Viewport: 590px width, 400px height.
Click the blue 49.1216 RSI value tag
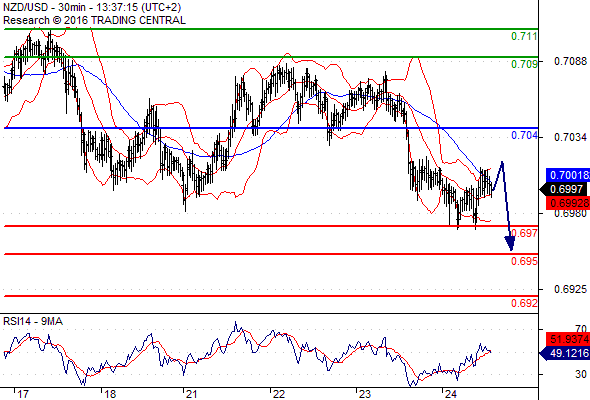pos(564,353)
